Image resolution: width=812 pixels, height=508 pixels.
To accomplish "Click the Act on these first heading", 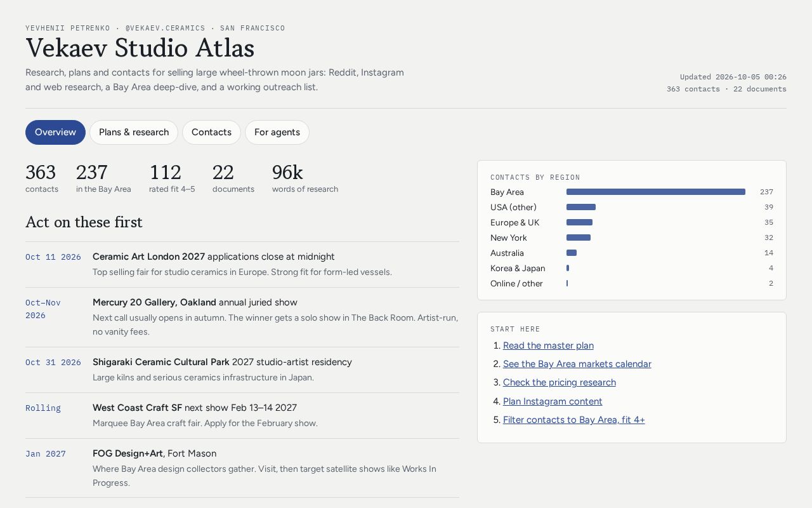I will 84,222.
